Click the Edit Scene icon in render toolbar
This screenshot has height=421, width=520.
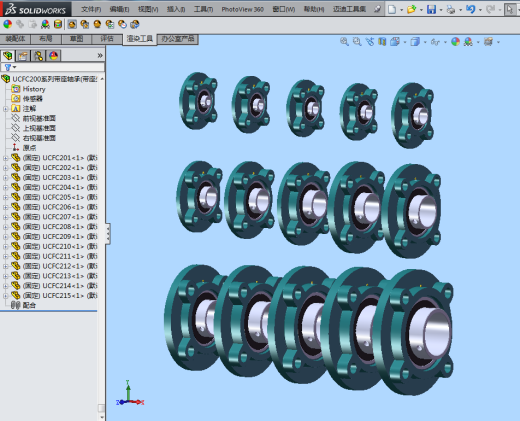pos(45,24)
